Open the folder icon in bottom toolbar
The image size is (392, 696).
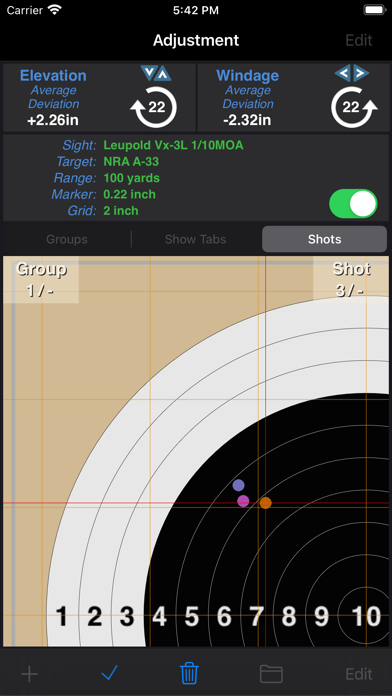[x=271, y=674]
